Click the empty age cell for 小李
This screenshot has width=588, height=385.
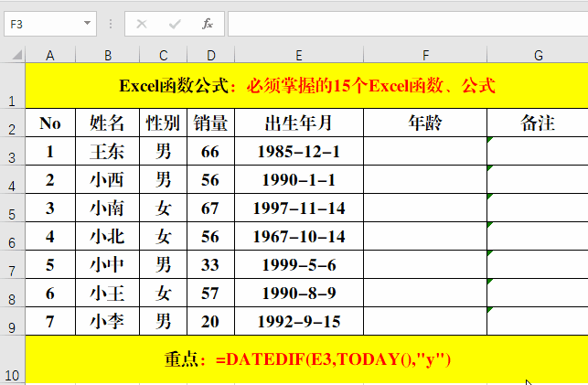click(425, 321)
